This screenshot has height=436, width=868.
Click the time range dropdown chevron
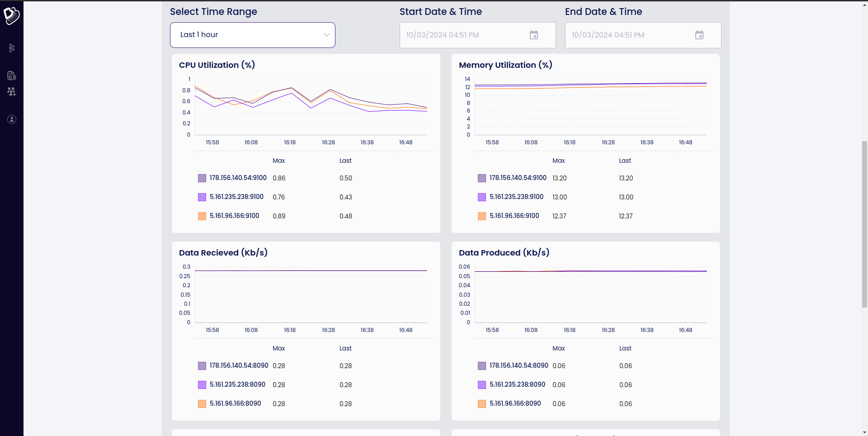pyautogui.click(x=326, y=35)
